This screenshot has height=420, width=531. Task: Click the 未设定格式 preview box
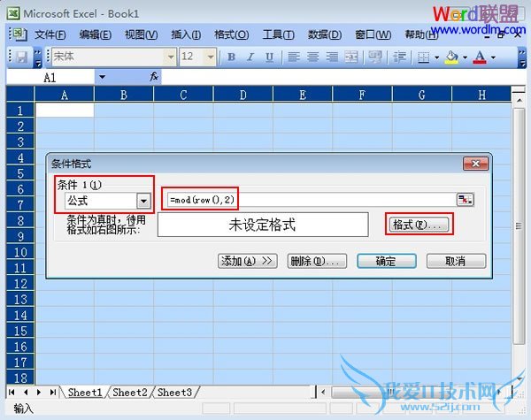[x=263, y=225]
